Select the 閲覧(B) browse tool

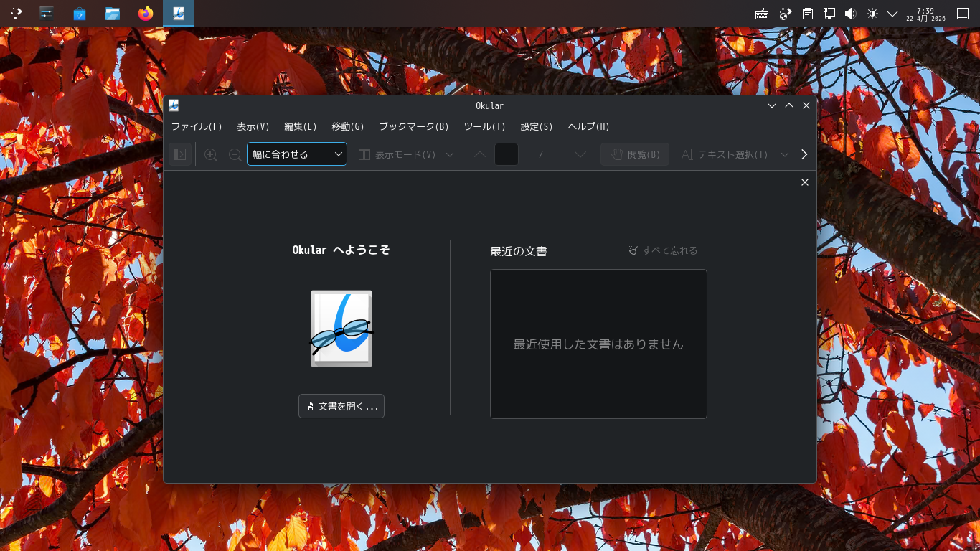coord(635,154)
